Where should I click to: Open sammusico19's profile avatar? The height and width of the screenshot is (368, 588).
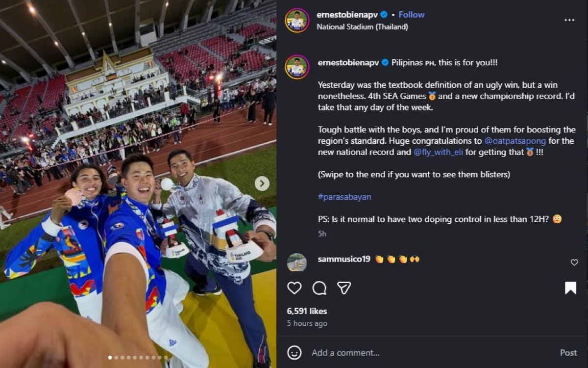pyautogui.click(x=297, y=263)
